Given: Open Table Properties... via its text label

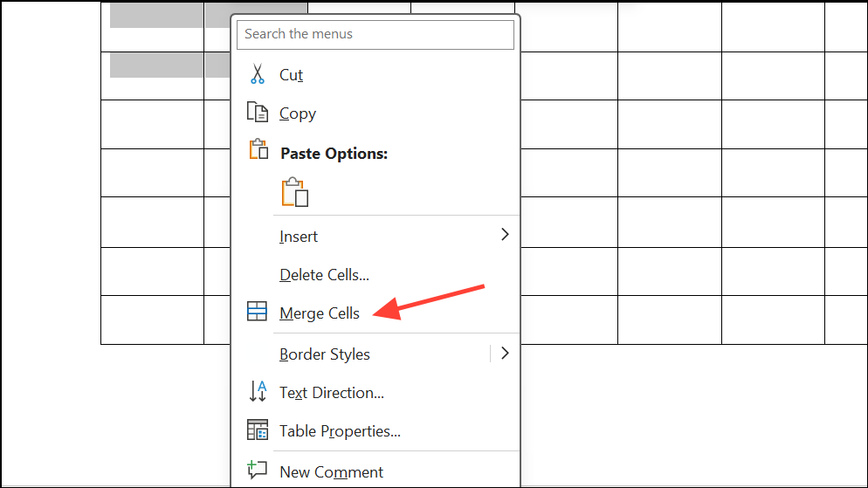Looking at the screenshot, I should click(340, 431).
